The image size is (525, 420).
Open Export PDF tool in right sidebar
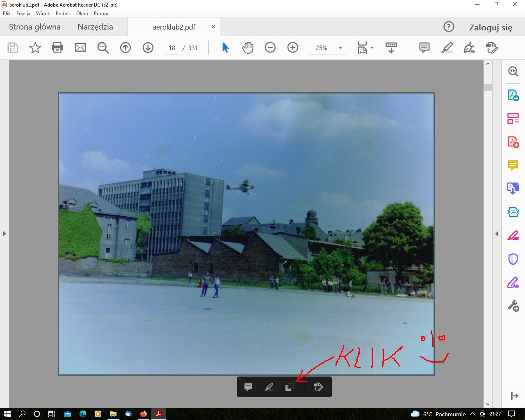(x=513, y=95)
